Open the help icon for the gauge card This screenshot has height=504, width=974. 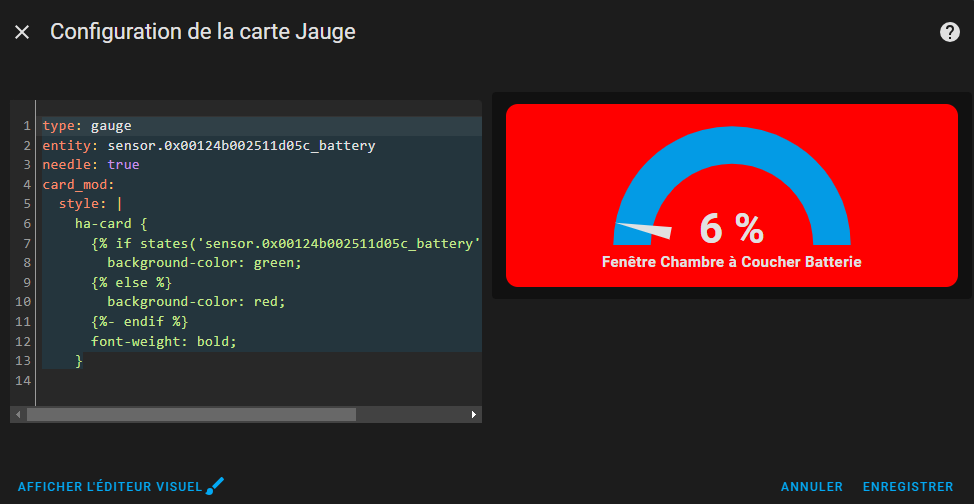[x=950, y=32]
